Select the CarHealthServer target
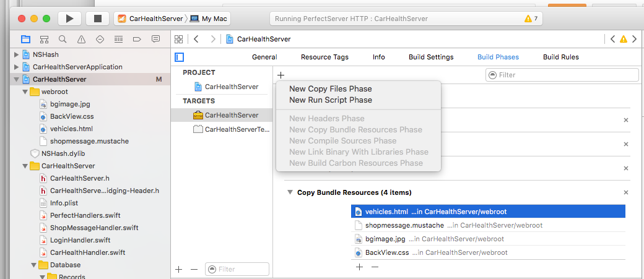Screen dimensions: 644x279 (x=231, y=115)
